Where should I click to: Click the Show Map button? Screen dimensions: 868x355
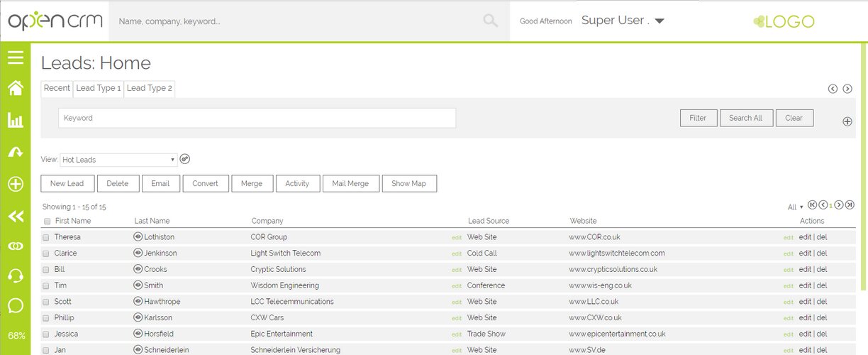coord(409,183)
